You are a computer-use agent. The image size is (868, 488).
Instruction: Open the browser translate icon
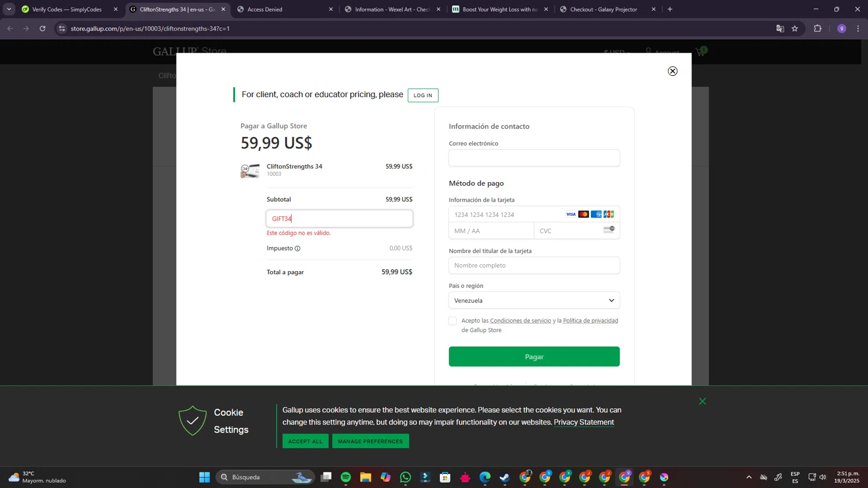780,28
